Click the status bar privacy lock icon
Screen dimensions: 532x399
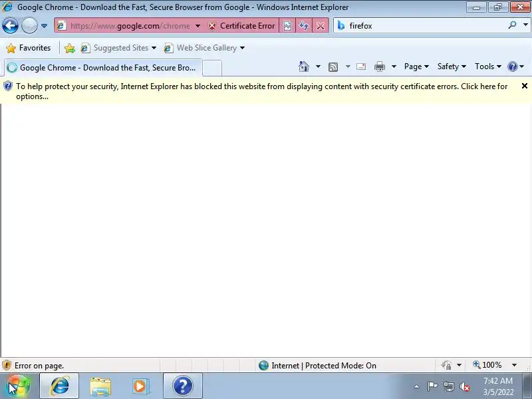click(x=446, y=365)
